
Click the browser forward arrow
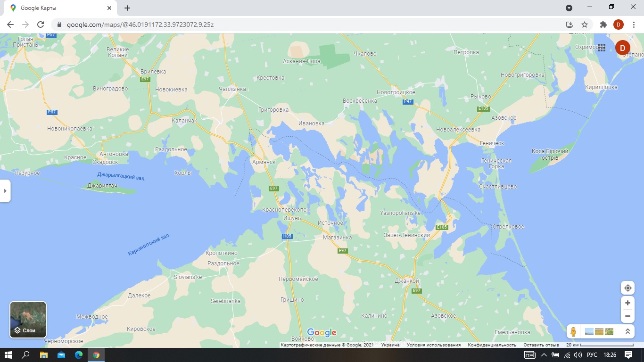25,25
